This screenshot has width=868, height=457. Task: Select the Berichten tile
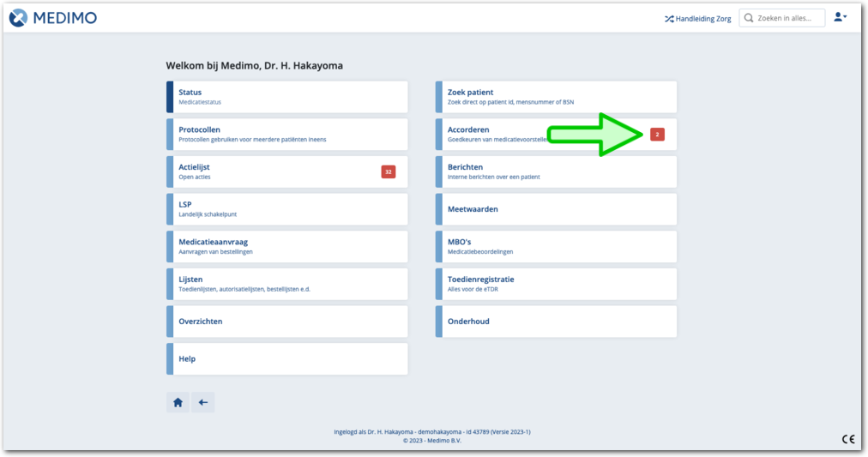click(x=556, y=171)
